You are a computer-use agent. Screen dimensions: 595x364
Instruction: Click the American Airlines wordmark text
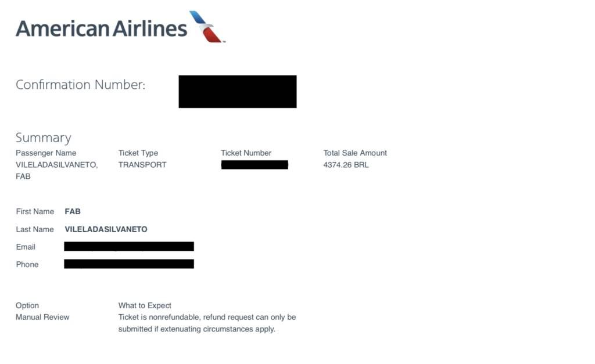click(x=101, y=28)
